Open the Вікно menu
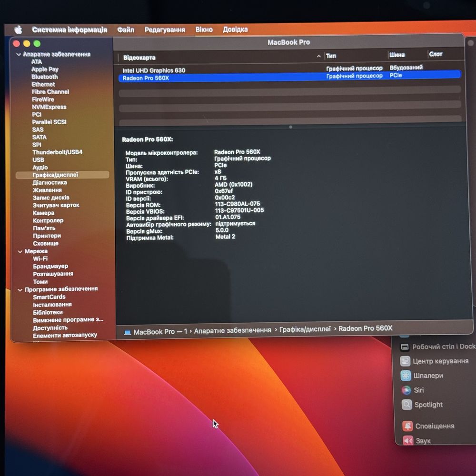This screenshot has height=476, width=476. coord(204,30)
